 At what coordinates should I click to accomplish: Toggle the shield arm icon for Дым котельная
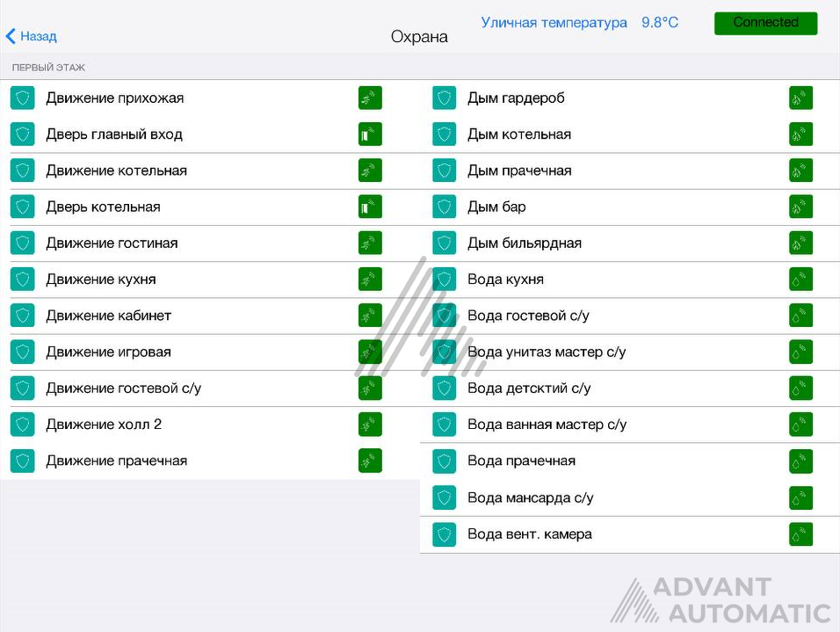444,134
